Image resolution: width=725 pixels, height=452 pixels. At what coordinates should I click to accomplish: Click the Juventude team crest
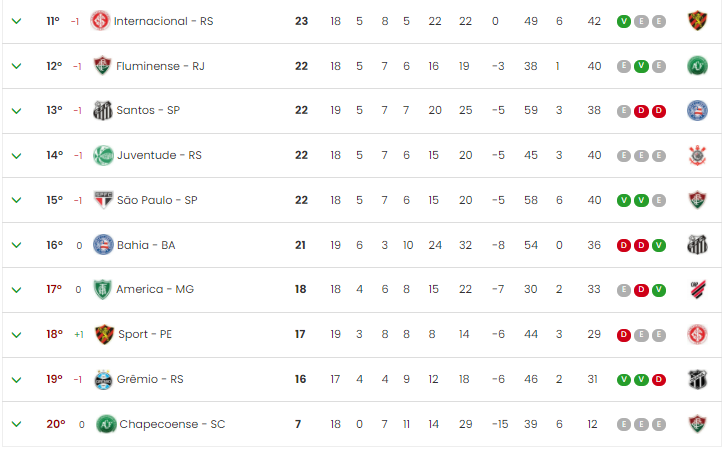tap(103, 155)
